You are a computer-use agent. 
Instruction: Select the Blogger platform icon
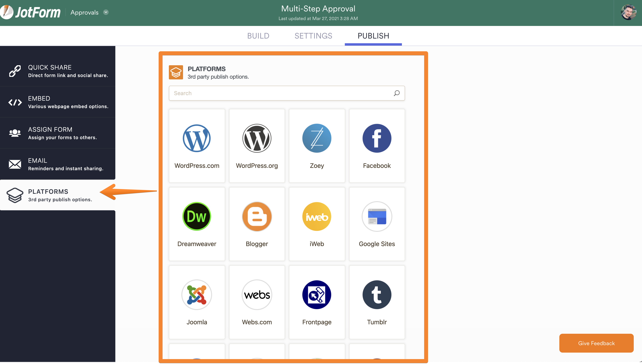pyautogui.click(x=257, y=216)
